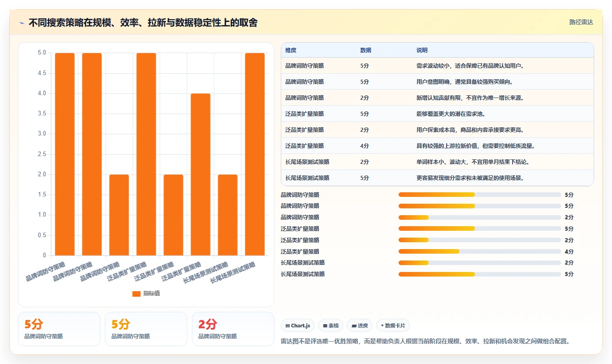
Task: Click the orange legend swatch for 指标值
Action: tap(137, 293)
